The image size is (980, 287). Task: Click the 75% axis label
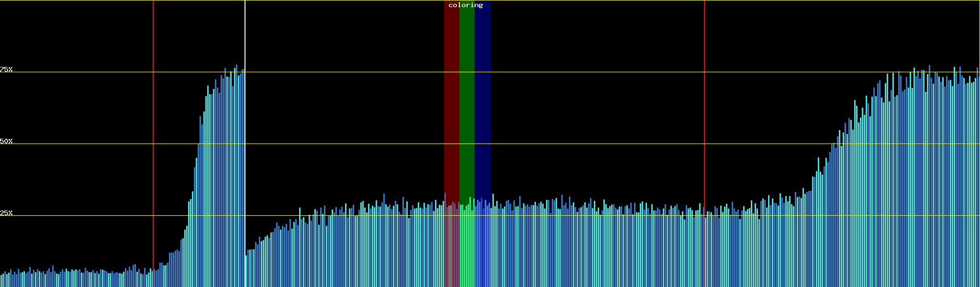pyautogui.click(x=6, y=69)
